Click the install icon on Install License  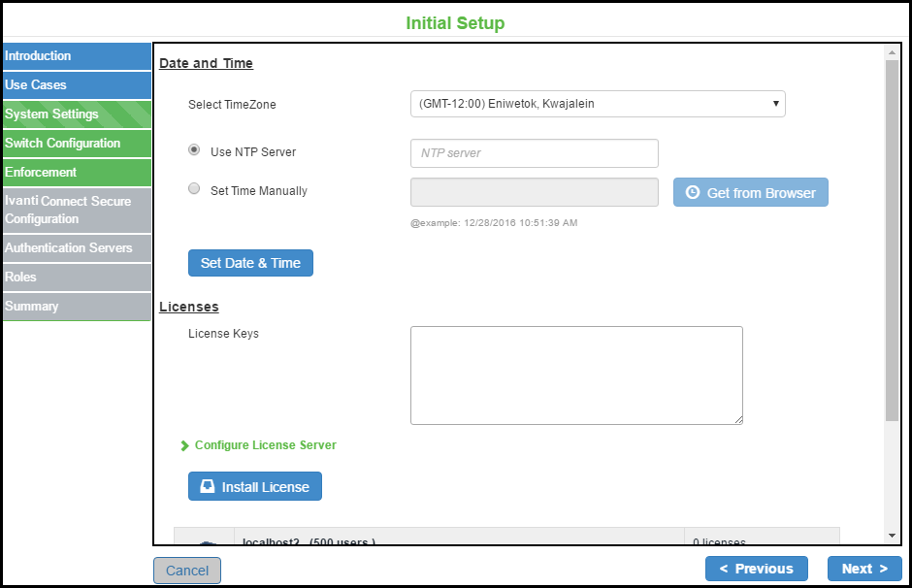coord(208,487)
